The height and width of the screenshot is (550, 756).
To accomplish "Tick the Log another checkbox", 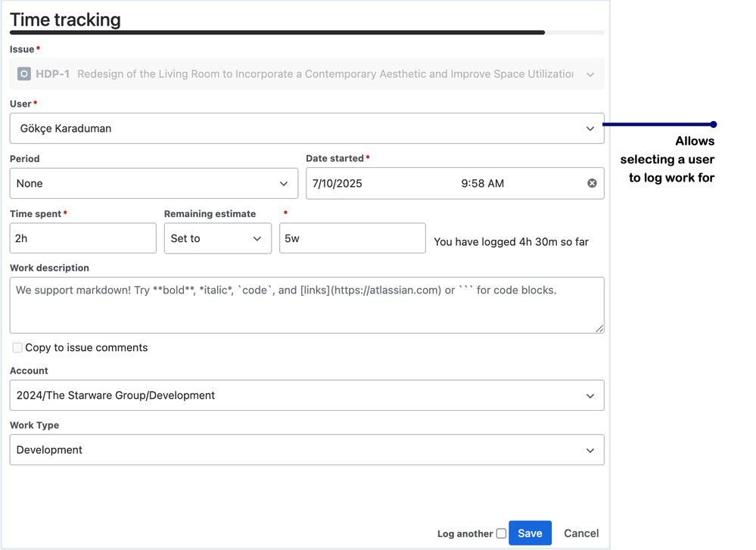I will pyautogui.click(x=502, y=533).
